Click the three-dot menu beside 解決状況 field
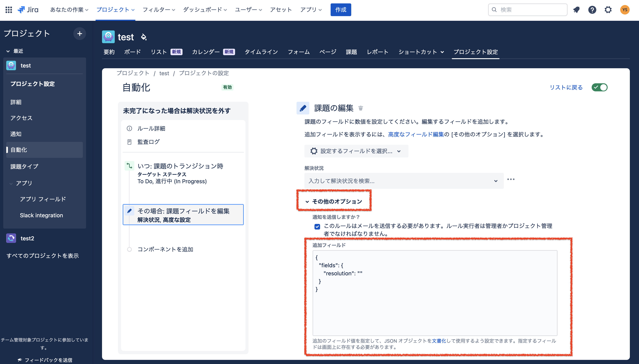This screenshot has height=364, width=639. tap(511, 179)
